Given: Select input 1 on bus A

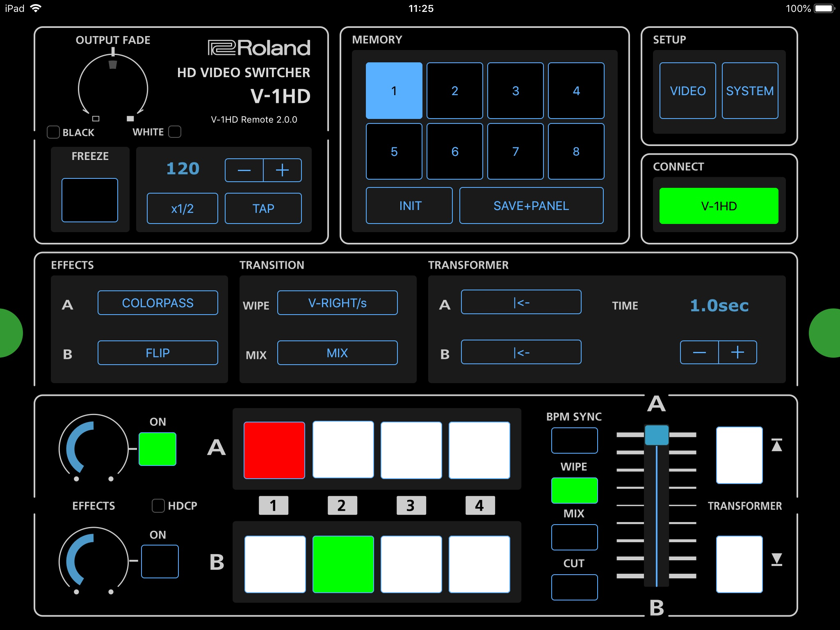Looking at the screenshot, I should [274, 450].
